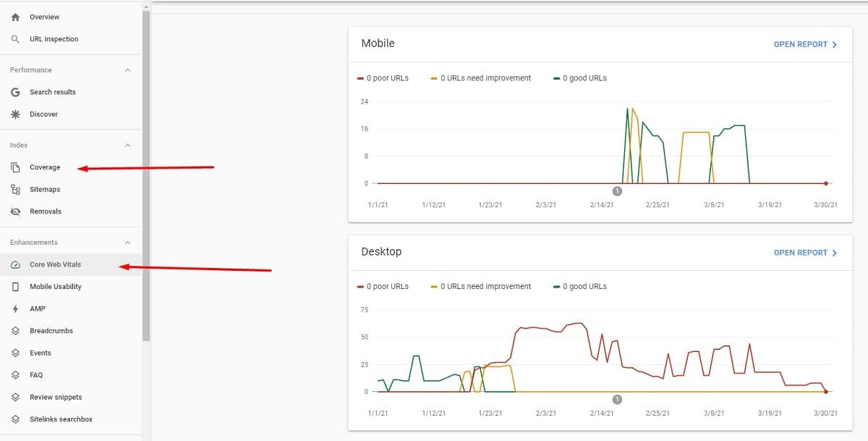Click the Sitemaps tree icon
The width and height of the screenshot is (868, 441).
pyautogui.click(x=15, y=190)
